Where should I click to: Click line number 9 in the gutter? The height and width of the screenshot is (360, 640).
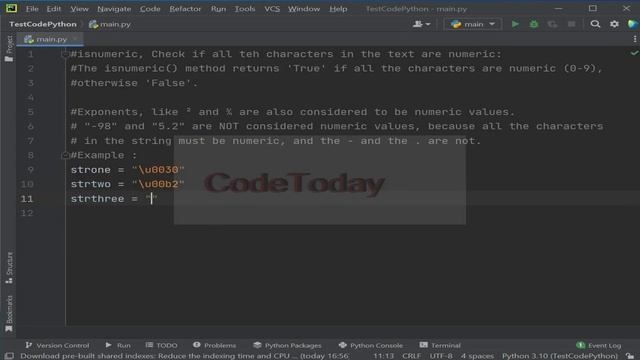click(30, 169)
